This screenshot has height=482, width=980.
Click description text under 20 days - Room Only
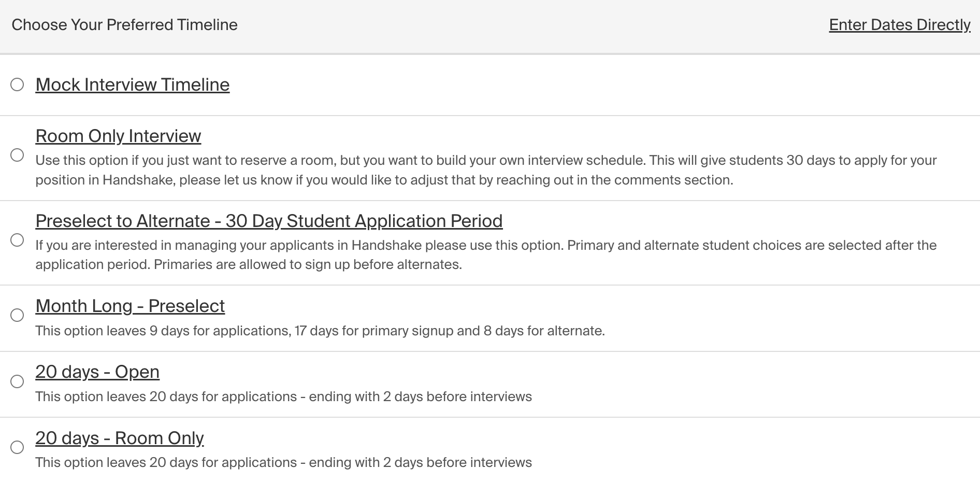click(x=283, y=462)
